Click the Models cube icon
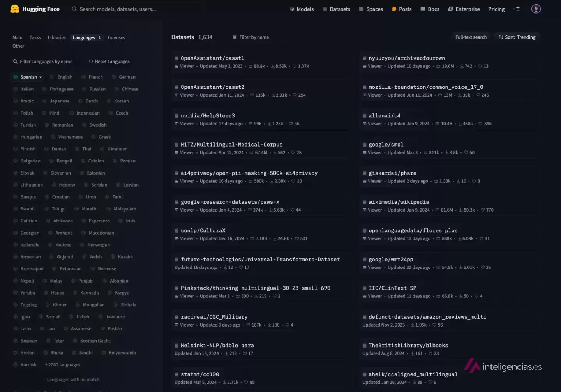Image resolution: width=561 pixels, height=392 pixels. pyautogui.click(x=292, y=9)
